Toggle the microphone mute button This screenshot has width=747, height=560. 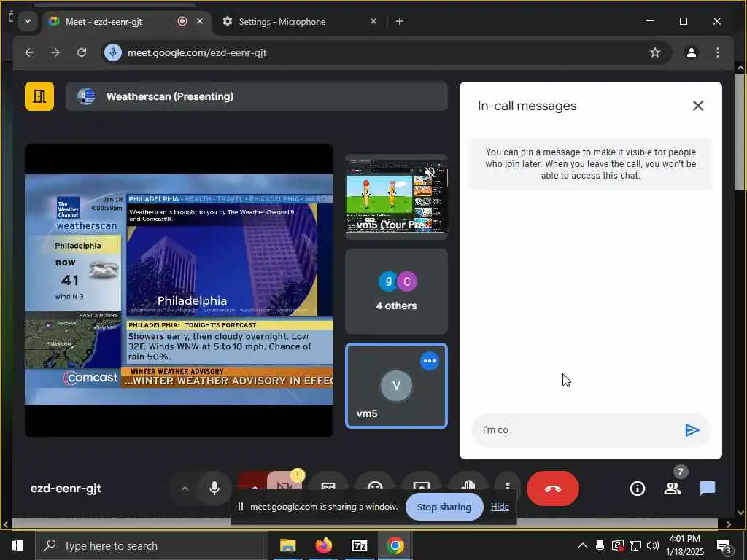click(x=214, y=488)
